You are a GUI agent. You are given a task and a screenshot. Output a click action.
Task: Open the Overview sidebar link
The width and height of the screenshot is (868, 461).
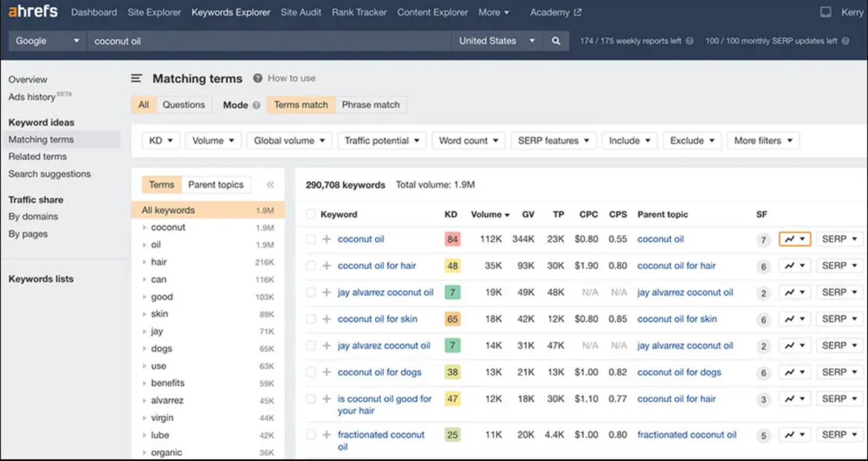[x=28, y=79]
